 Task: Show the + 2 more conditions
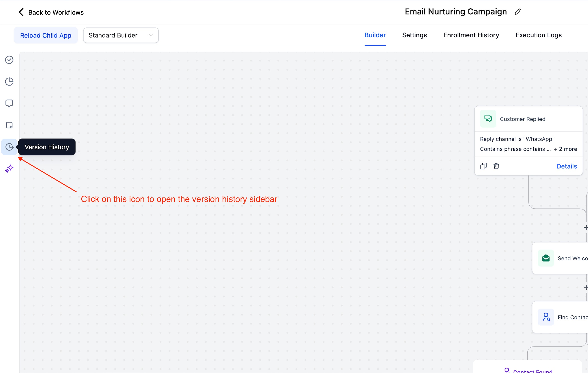click(x=565, y=149)
